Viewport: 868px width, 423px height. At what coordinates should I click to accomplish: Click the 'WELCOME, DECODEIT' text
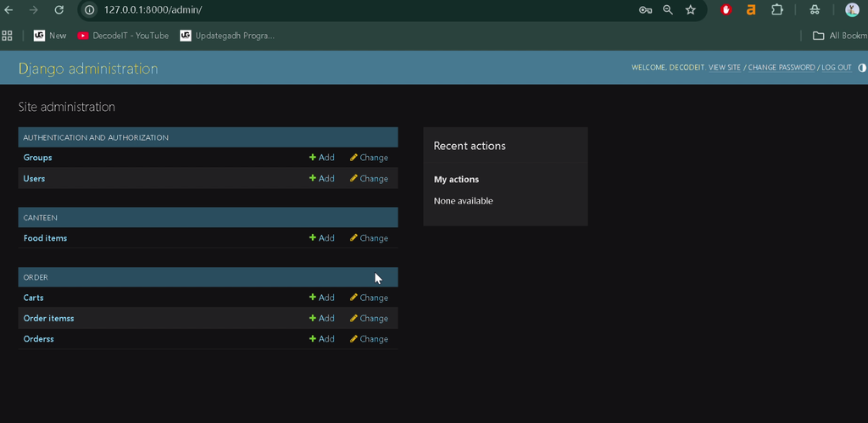(x=668, y=68)
